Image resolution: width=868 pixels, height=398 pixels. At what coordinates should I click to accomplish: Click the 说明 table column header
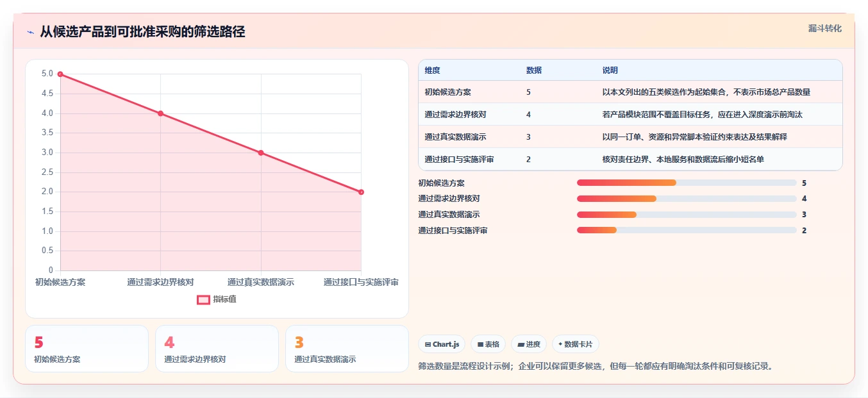click(x=610, y=70)
